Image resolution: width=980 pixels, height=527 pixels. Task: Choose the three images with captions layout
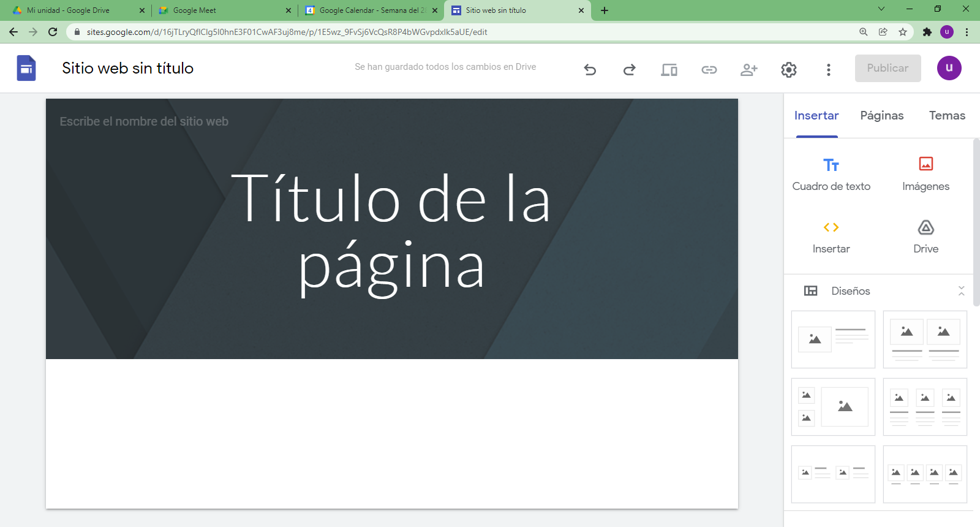coord(925,407)
